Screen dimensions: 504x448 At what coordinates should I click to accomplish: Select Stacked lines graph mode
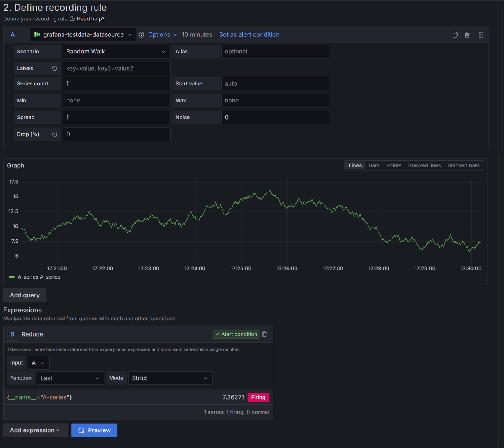[424, 165]
